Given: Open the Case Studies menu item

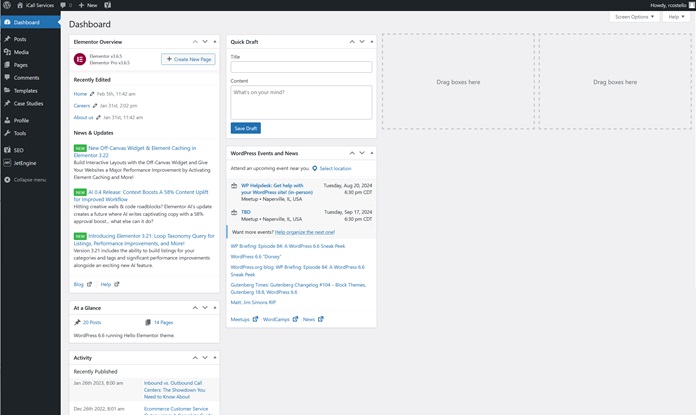Looking at the screenshot, I should (x=28, y=103).
